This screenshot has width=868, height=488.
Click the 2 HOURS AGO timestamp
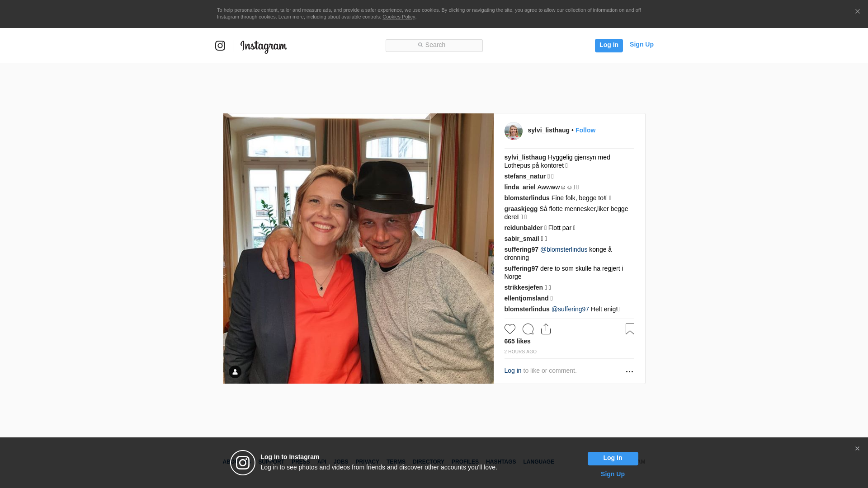[520, 352]
